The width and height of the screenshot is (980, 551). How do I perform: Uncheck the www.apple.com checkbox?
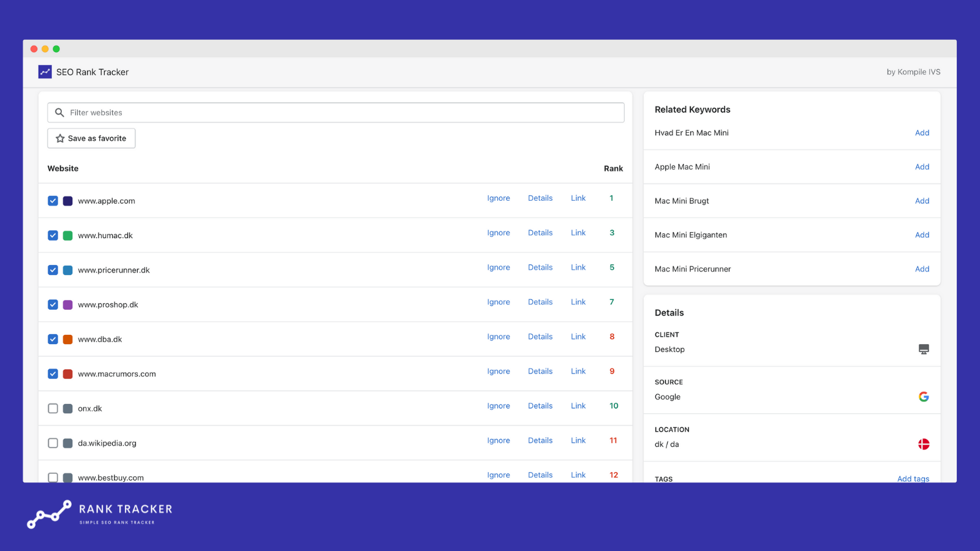point(53,201)
